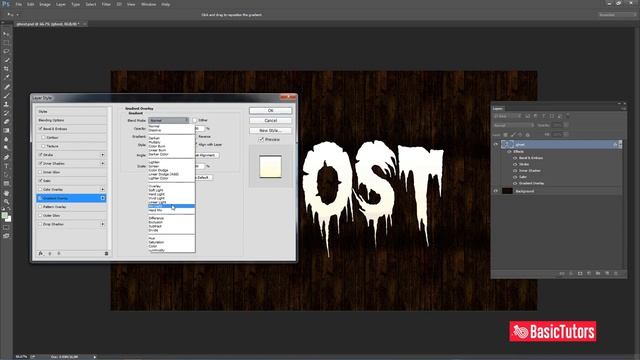640x360 pixels.
Task: Click the foreground color swatch
Action: coord(4,216)
